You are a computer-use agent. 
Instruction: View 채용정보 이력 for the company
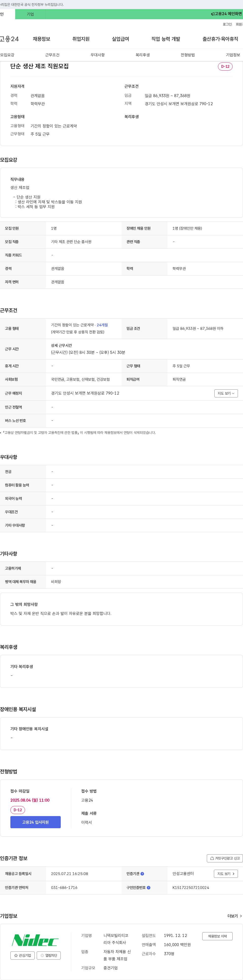point(217,936)
